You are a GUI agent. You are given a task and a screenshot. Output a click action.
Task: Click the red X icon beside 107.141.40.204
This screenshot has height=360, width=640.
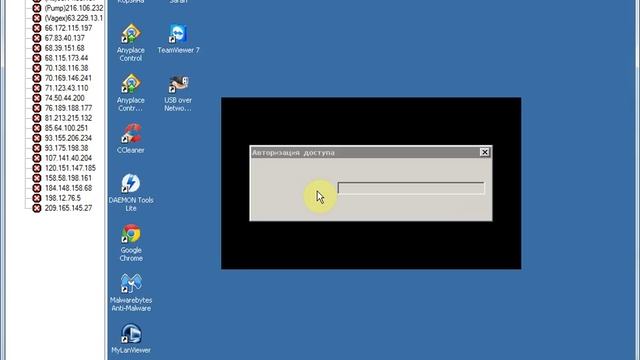[x=37, y=158]
